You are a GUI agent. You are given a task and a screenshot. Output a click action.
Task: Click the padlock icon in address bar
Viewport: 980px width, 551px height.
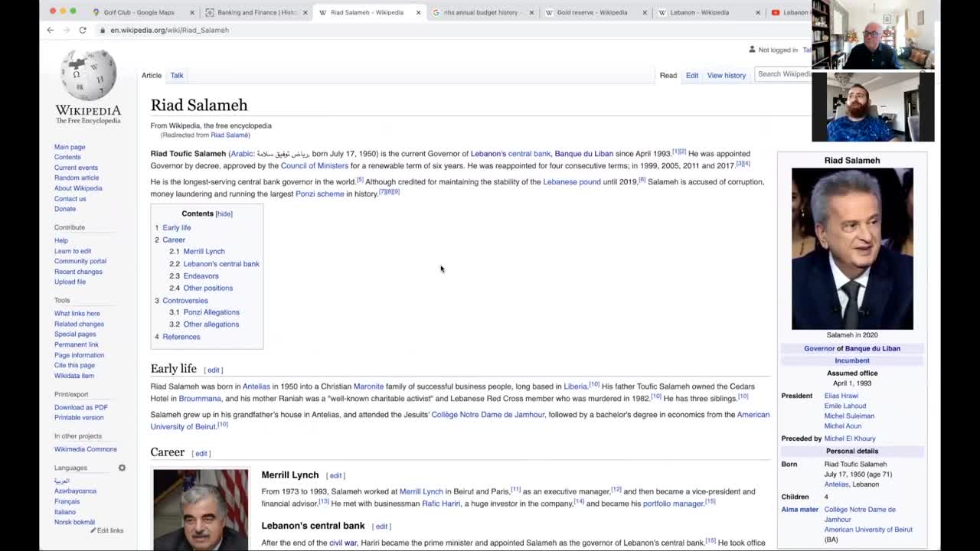103,30
